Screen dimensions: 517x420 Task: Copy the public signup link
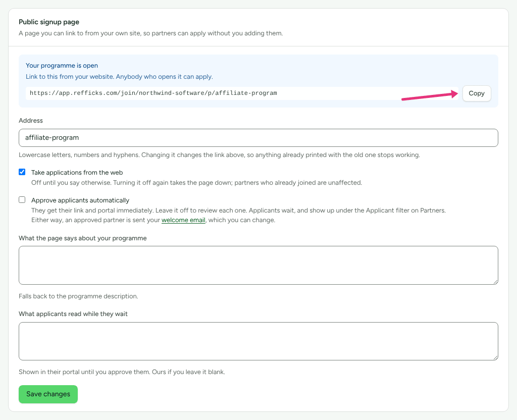(477, 93)
